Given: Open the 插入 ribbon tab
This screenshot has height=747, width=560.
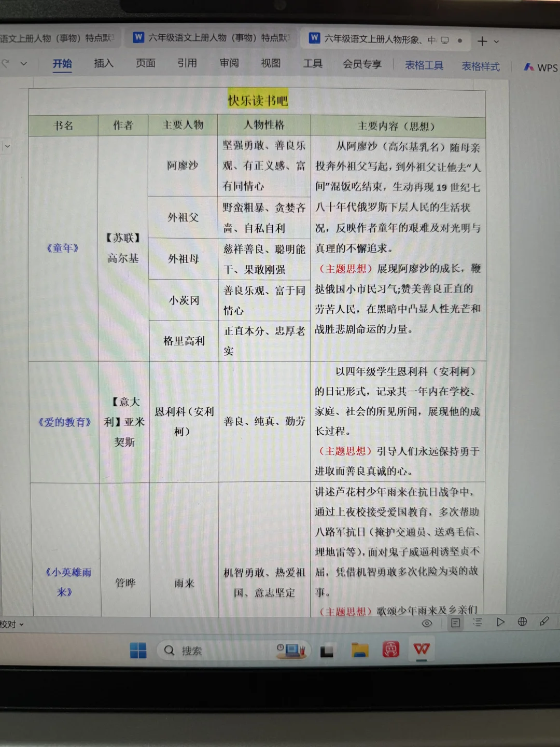Looking at the screenshot, I should 104,63.
